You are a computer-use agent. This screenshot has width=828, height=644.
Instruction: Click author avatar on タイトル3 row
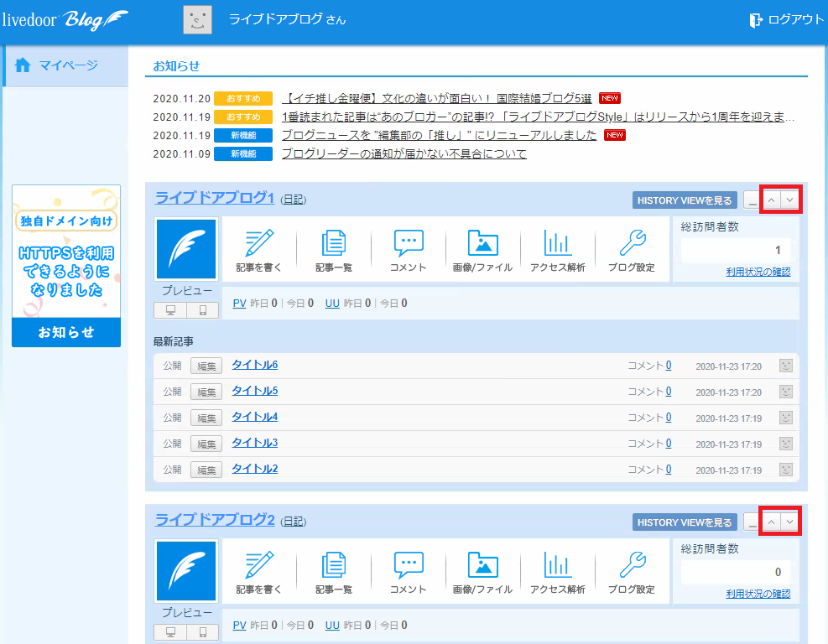tap(786, 444)
